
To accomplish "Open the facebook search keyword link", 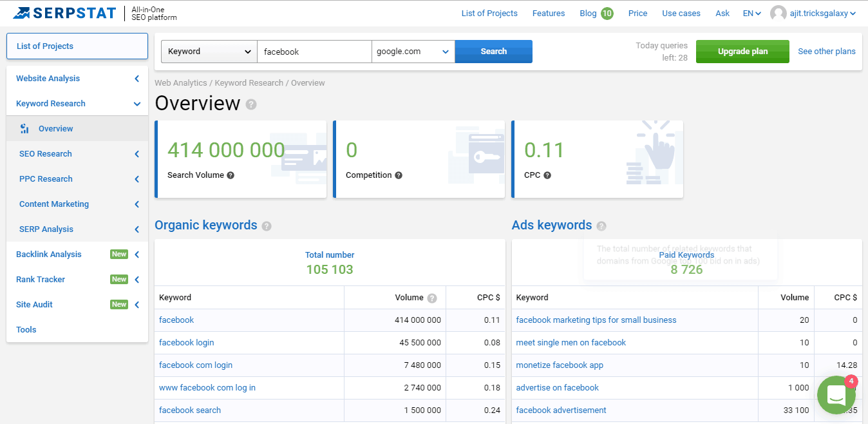I will tap(190, 410).
